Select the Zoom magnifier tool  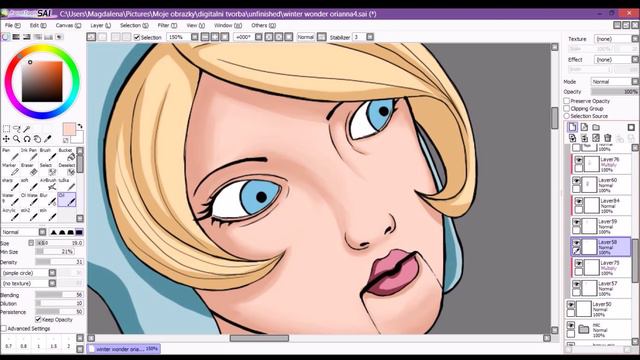17,139
